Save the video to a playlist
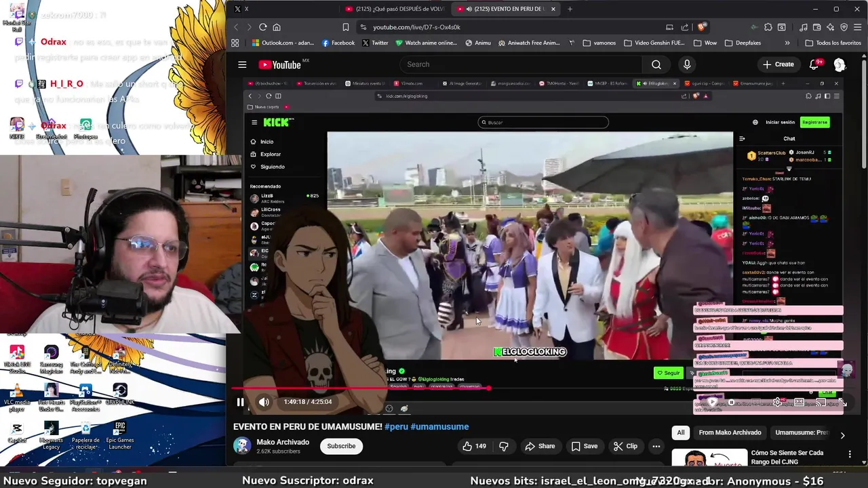868x488 pixels. pos(584,446)
